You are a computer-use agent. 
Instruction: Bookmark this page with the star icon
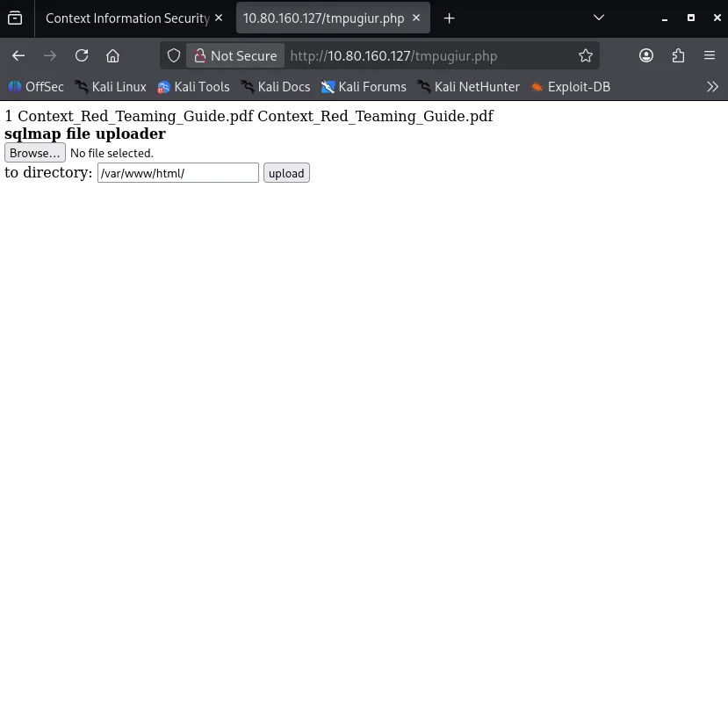586,55
